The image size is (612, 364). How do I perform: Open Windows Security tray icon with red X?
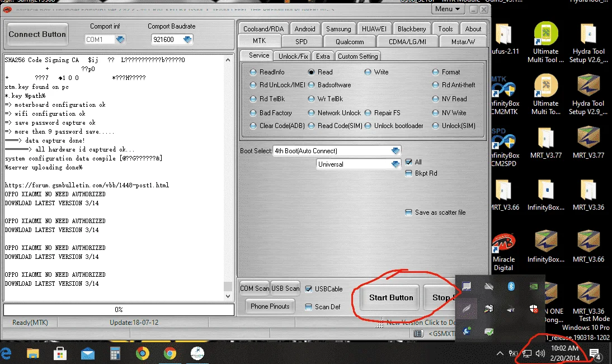pos(534,309)
